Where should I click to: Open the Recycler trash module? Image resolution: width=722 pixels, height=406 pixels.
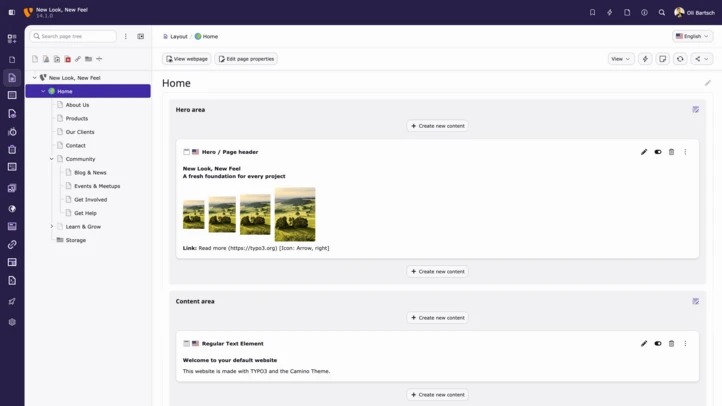(12, 150)
